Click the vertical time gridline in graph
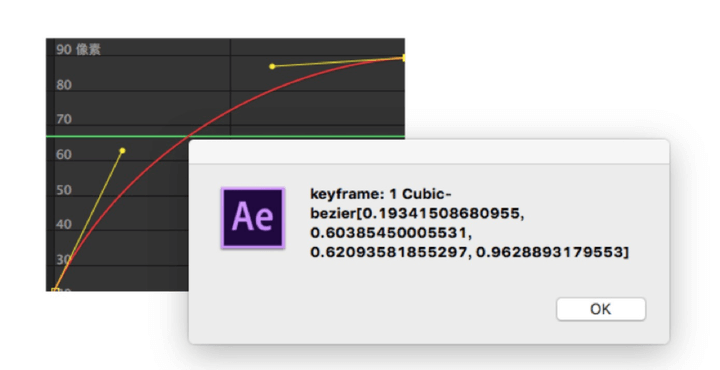 pyautogui.click(x=230, y=87)
